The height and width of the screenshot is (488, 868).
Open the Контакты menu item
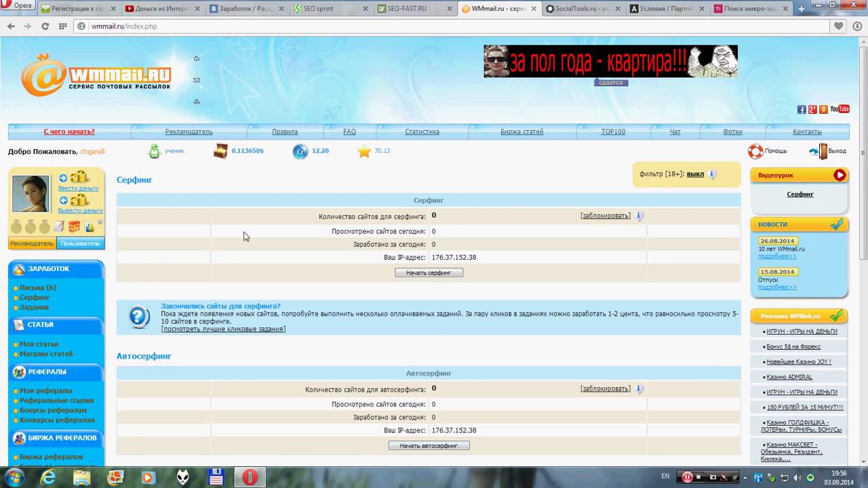(807, 131)
